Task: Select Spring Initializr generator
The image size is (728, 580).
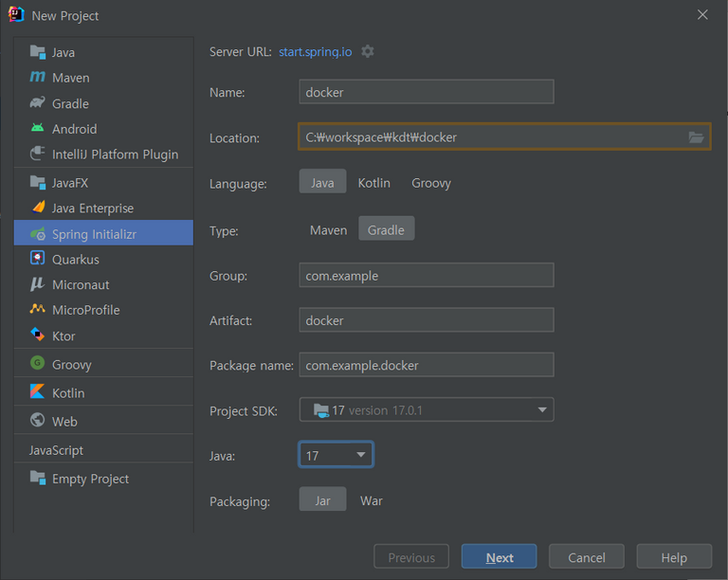Action: point(103,233)
